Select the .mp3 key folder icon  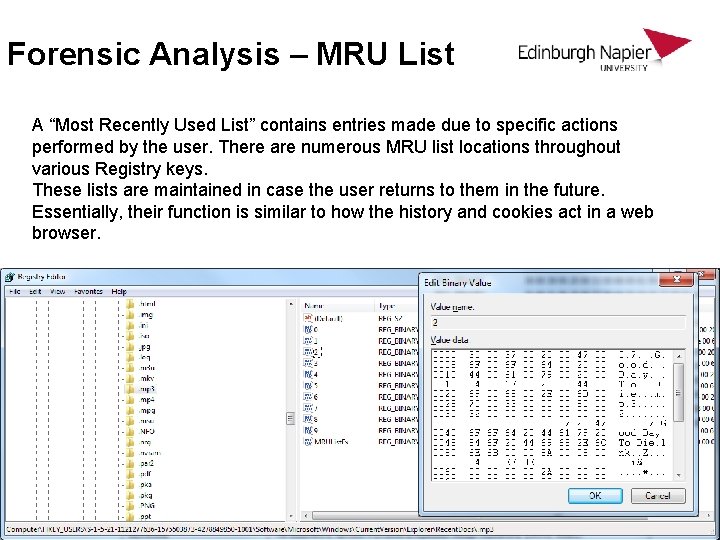[130, 389]
